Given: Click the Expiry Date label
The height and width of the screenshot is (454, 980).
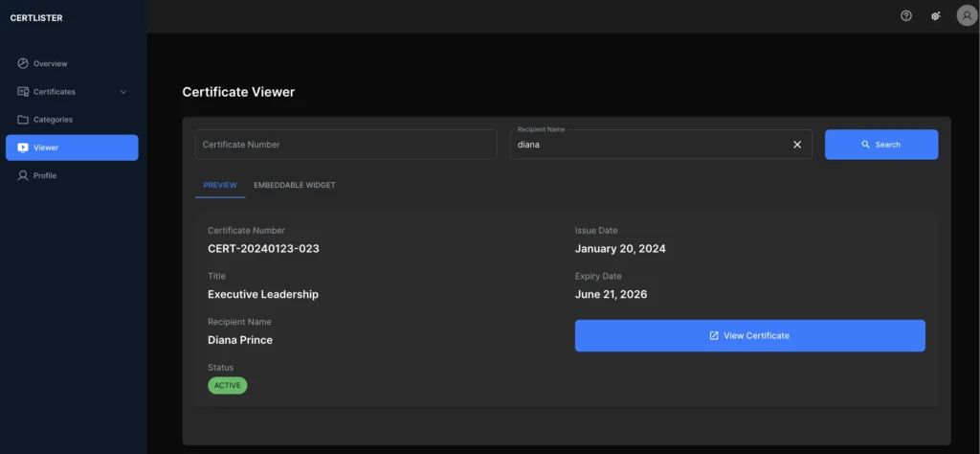Looking at the screenshot, I should tap(598, 277).
